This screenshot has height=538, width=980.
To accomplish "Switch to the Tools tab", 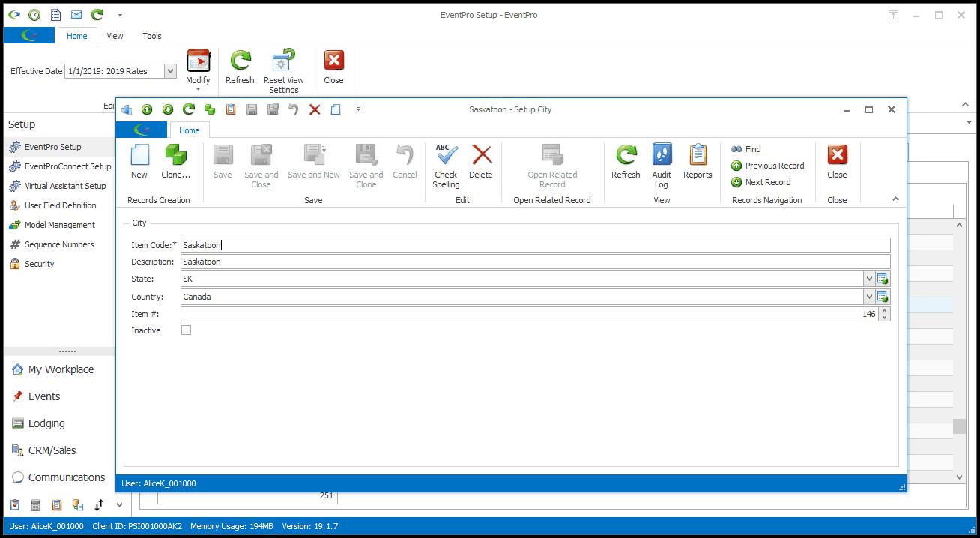I will pyautogui.click(x=152, y=36).
